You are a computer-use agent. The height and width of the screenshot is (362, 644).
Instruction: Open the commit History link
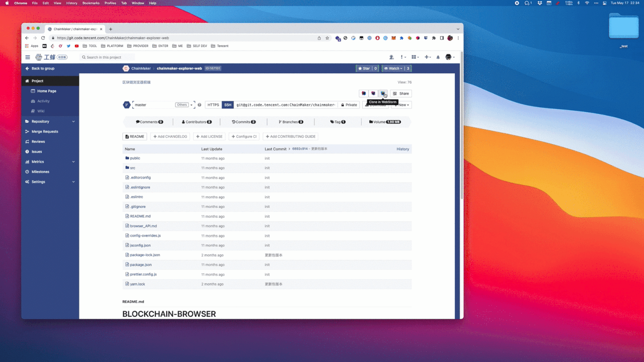pos(402,149)
